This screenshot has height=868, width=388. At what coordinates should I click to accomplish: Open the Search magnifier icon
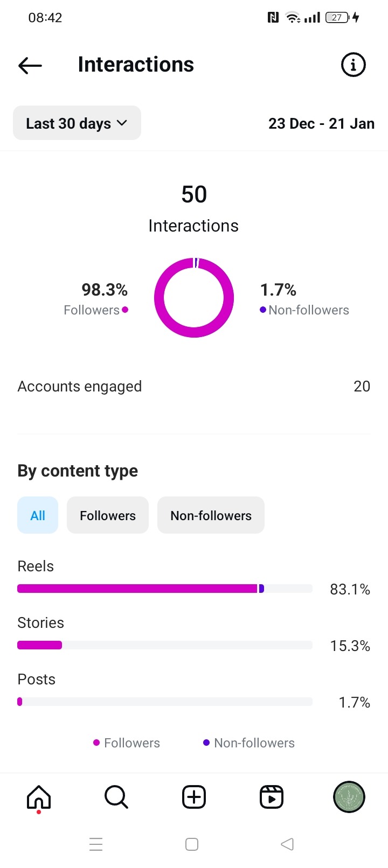[116, 797]
